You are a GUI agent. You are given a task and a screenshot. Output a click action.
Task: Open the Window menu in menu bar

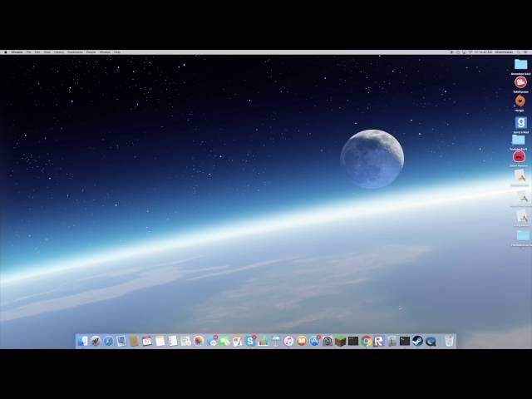[105, 52]
